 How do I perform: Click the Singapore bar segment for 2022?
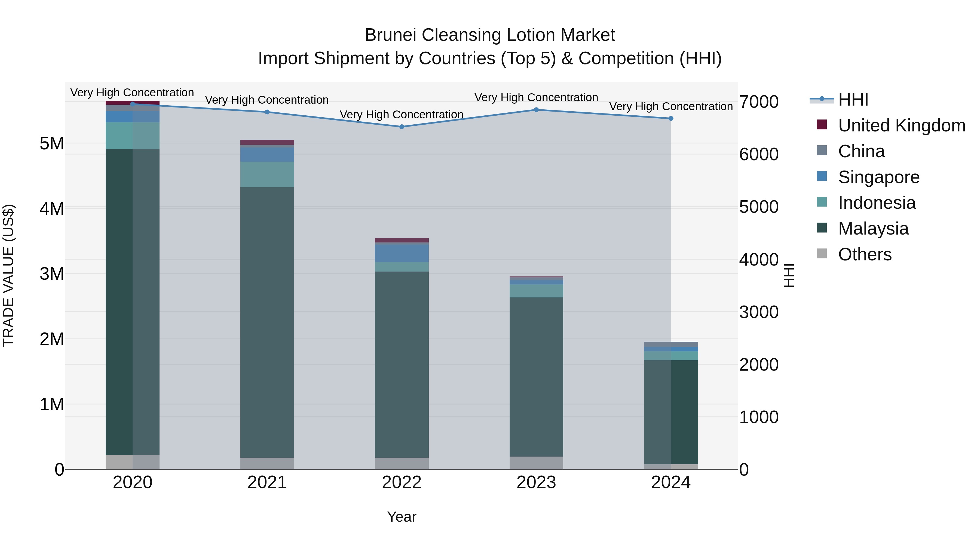(x=402, y=254)
